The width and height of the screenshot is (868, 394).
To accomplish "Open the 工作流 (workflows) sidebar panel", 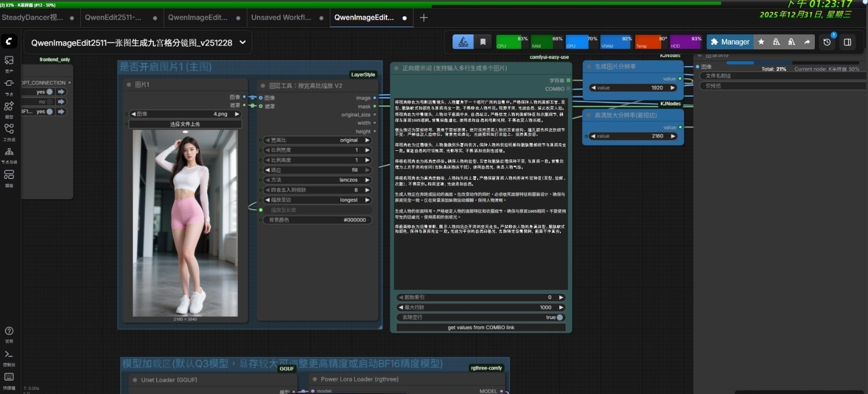I will [9, 129].
